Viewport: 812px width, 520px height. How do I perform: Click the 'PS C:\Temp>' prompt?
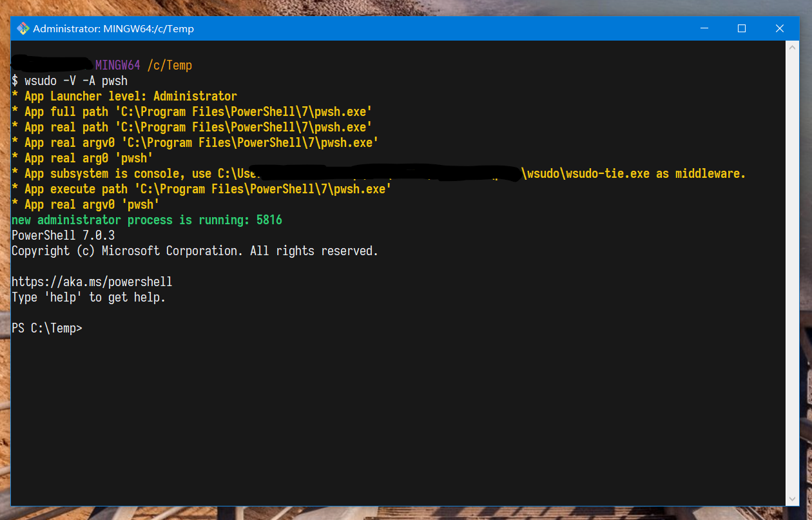[47, 328]
